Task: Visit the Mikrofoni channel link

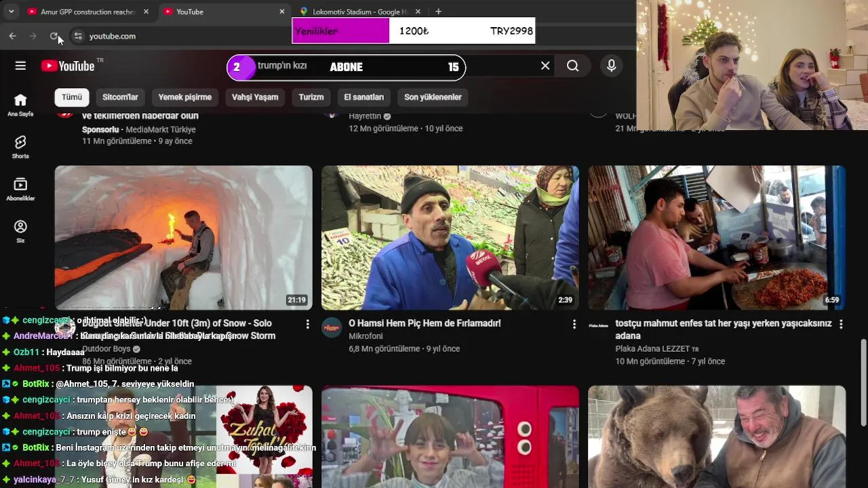Action: [366, 336]
